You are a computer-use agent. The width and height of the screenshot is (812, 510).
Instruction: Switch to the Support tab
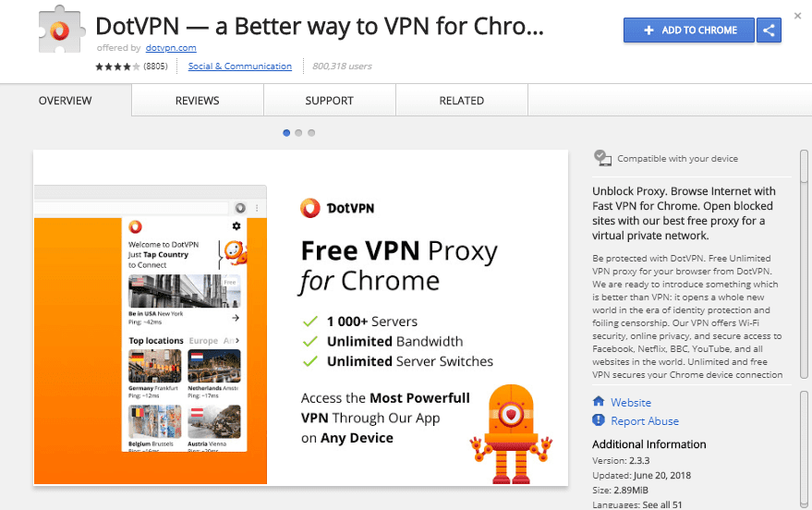[x=330, y=101]
